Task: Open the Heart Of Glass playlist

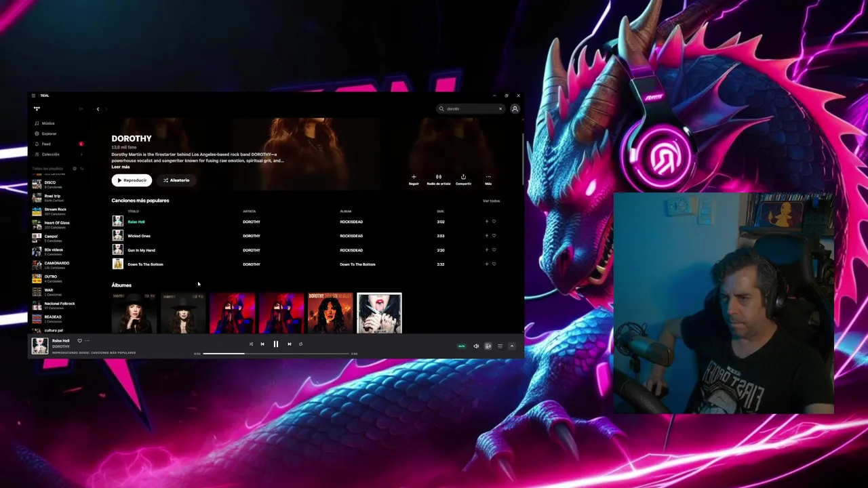Action: (x=57, y=224)
